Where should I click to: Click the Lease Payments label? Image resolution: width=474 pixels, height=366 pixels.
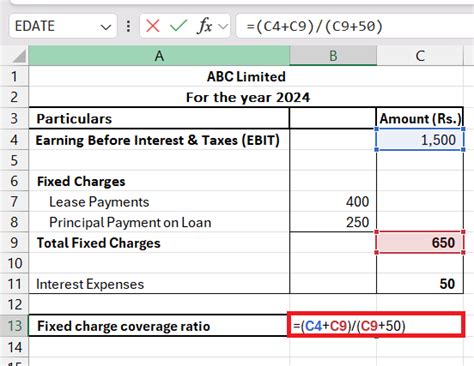coord(99,202)
